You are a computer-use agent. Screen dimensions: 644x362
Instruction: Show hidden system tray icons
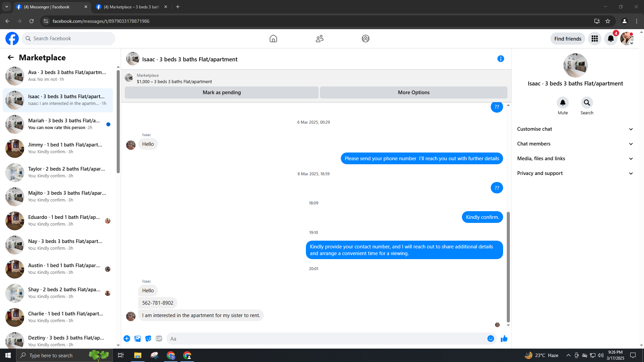pos(568,355)
